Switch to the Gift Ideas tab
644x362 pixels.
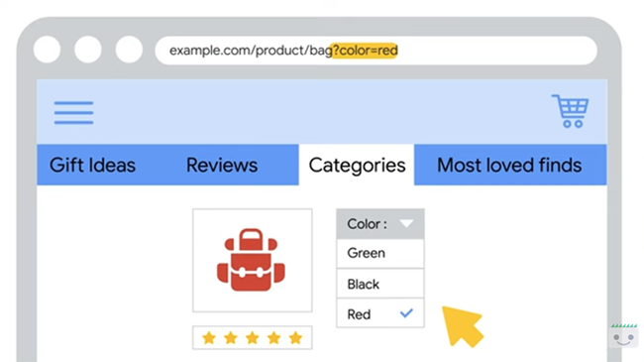[x=92, y=165]
